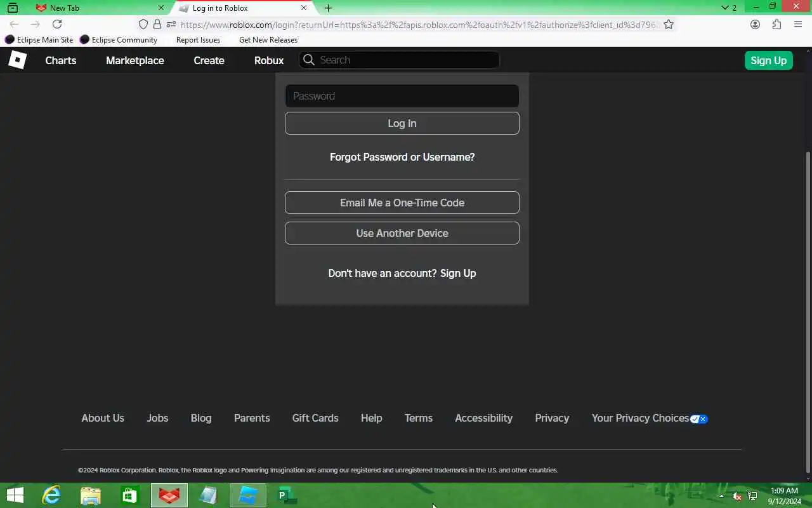Viewport: 812px width, 508px height.
Task: Open File Explorer from the taskbar
Action: pos(91,495)
